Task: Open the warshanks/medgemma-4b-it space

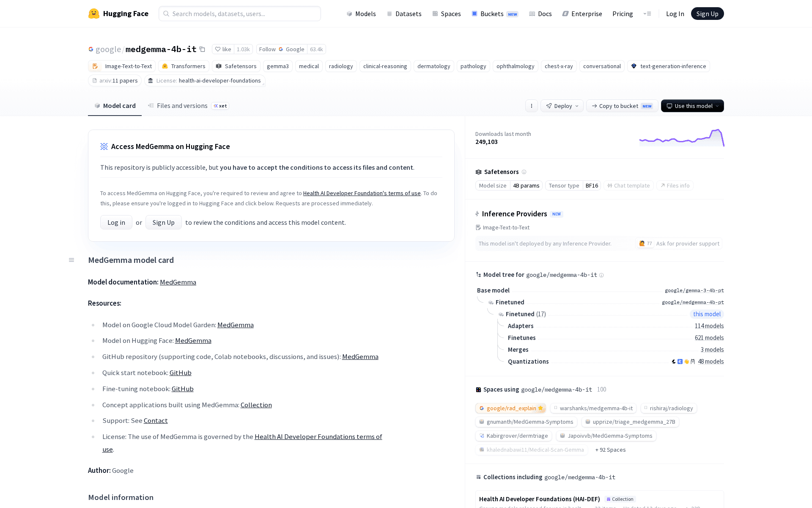Action: click(593, 408)
